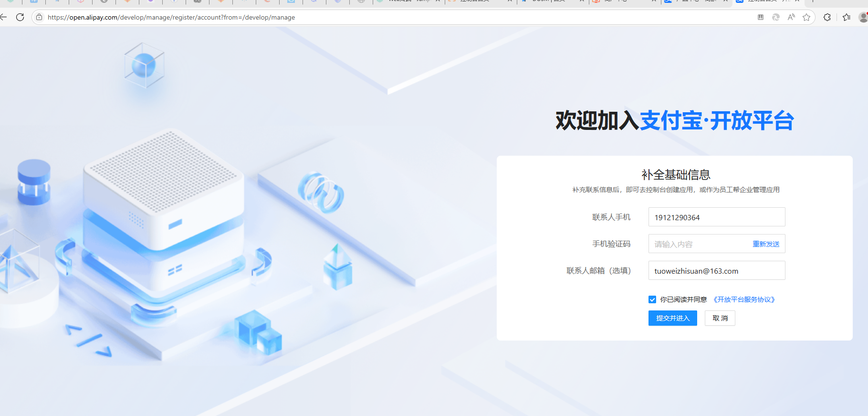
Task: Uncheck the 你已阅读并同意 agreement checkbox
Action: pos(652,299)
